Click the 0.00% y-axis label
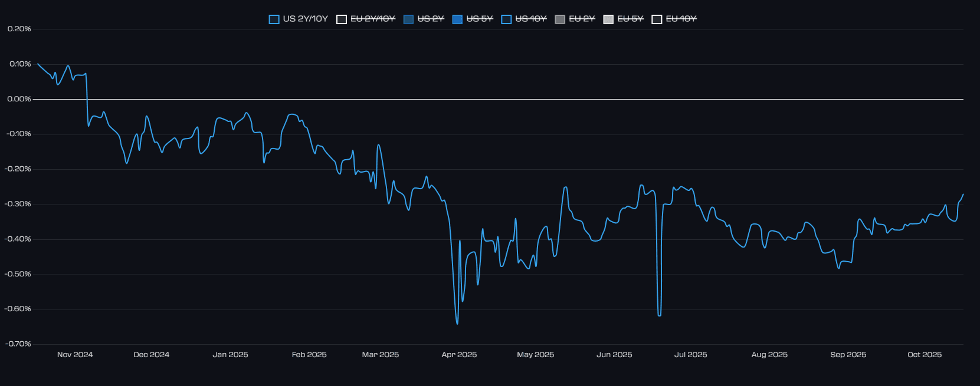The image size is (980, 386). point(19,99)
